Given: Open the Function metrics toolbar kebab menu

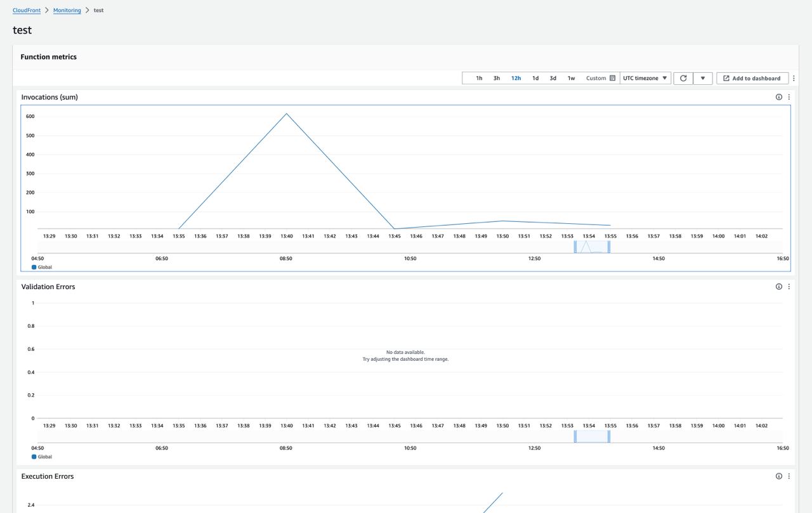Looking at the screenshot, I should click(x=794, y=78).
